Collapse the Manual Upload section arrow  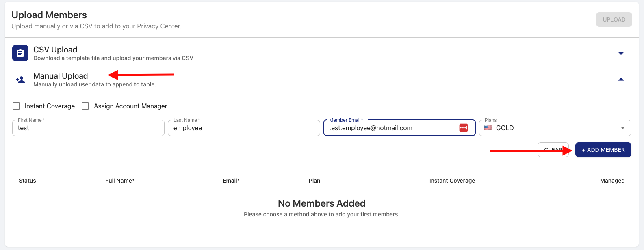point(620,80)
